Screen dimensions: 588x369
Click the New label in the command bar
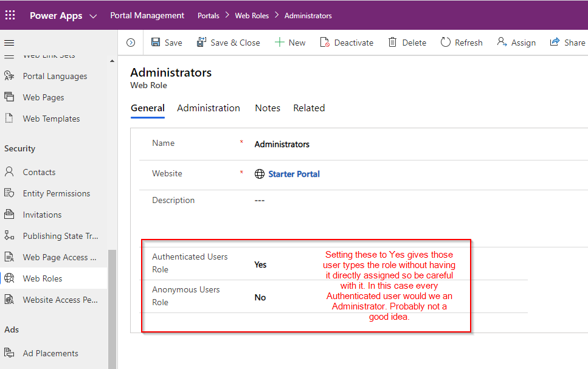click(297, 43)
